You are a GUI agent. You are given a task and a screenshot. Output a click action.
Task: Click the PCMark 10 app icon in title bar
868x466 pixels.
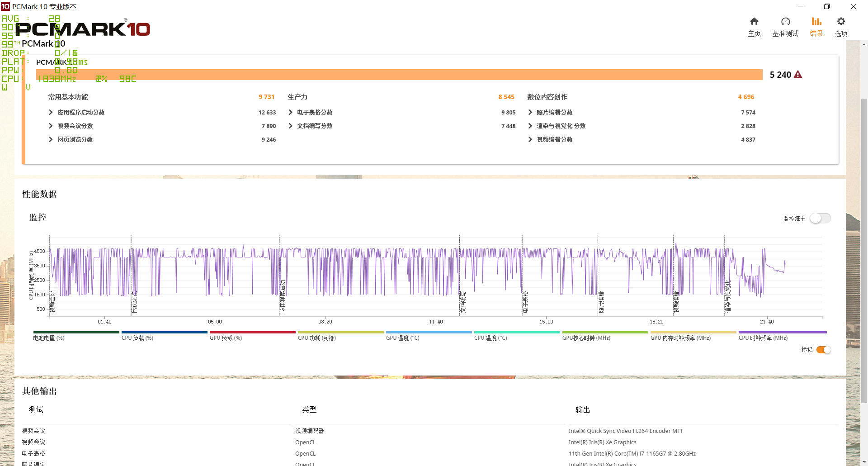click(x=5, y=6)
